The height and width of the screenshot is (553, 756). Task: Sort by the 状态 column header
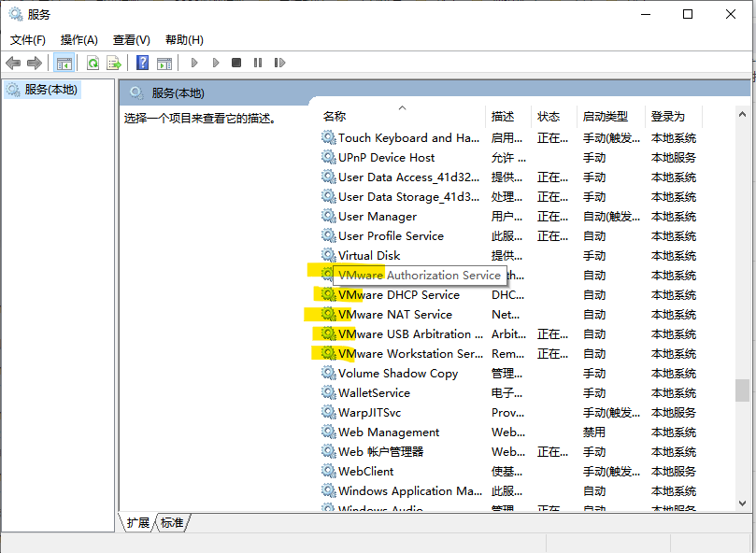pos(553,116)
